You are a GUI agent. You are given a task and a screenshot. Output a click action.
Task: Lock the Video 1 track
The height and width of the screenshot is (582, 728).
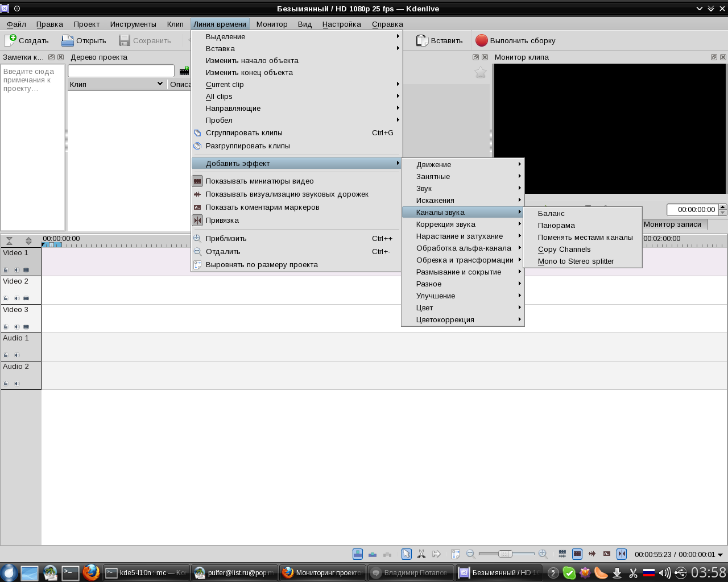click(x=6, y=270)
